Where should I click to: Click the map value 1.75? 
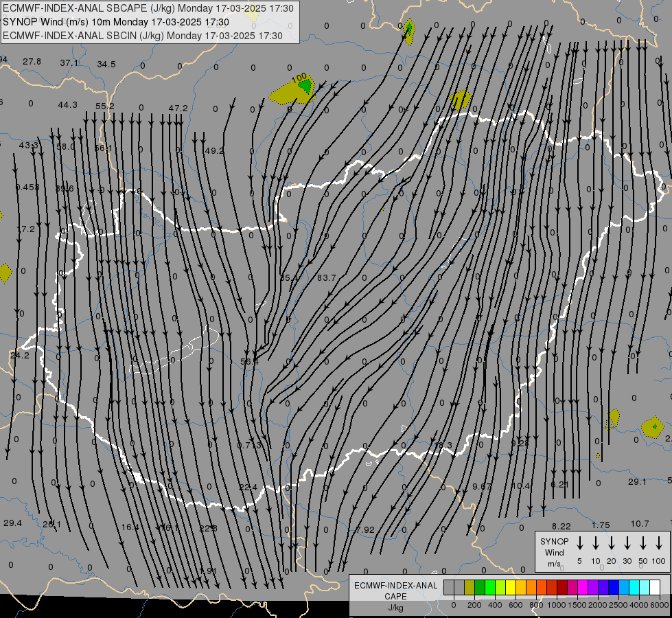tap(601, 525)
